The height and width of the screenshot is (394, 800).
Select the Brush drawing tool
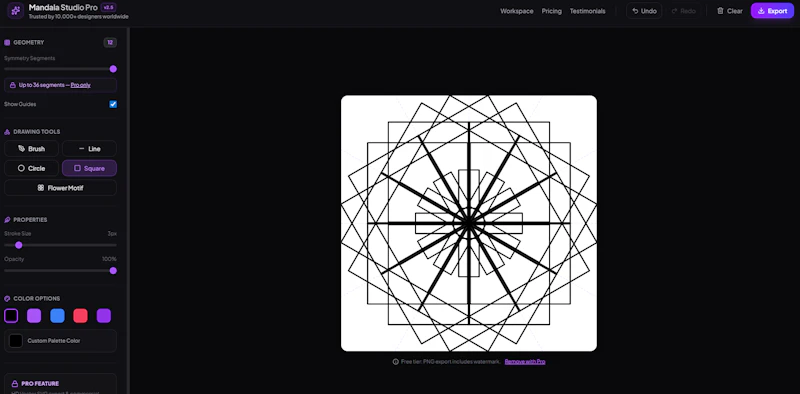tap(31, 149)
